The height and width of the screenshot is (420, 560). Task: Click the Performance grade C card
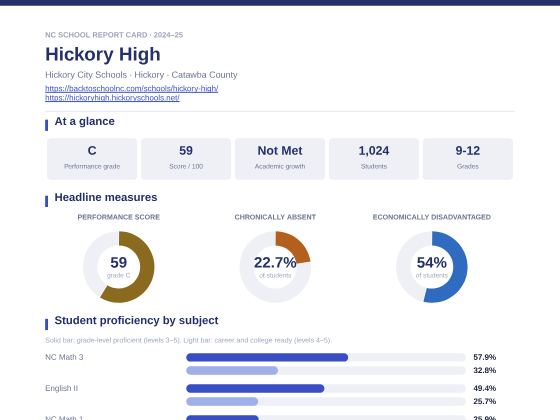[x=92, y=159]
